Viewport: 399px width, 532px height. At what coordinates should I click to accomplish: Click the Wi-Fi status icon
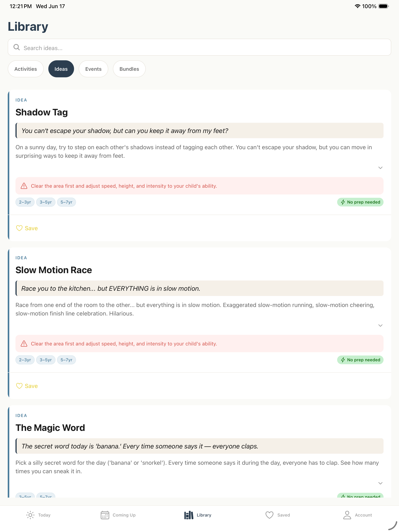(357, 6)
